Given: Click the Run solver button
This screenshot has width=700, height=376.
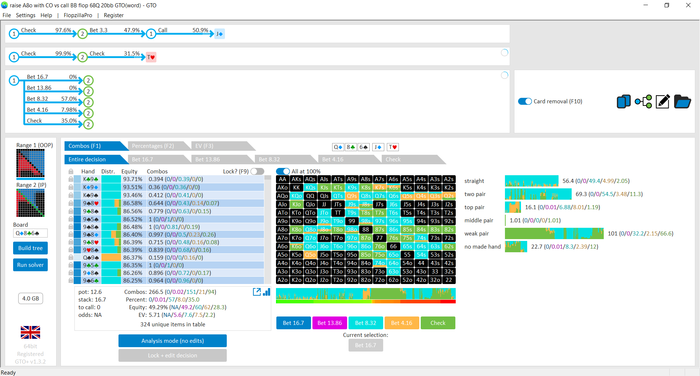Looking at the screenshot, I should click(x=30, y=265).
